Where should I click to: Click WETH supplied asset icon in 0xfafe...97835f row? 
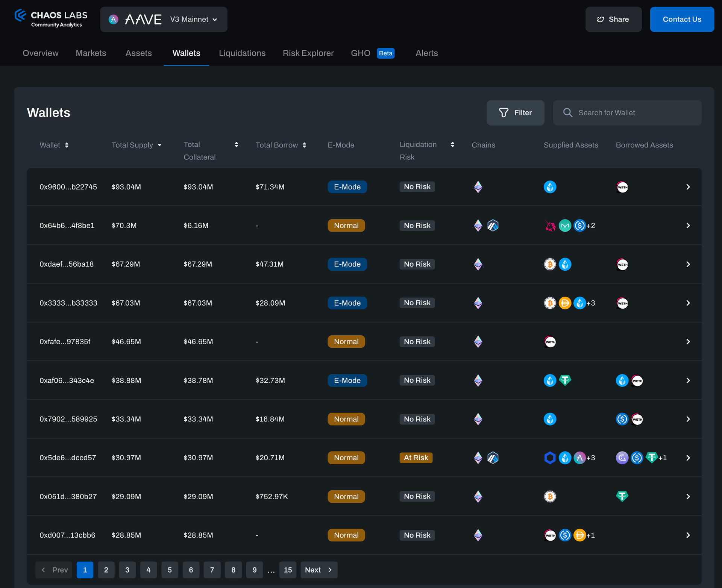(x=550, y=342)
